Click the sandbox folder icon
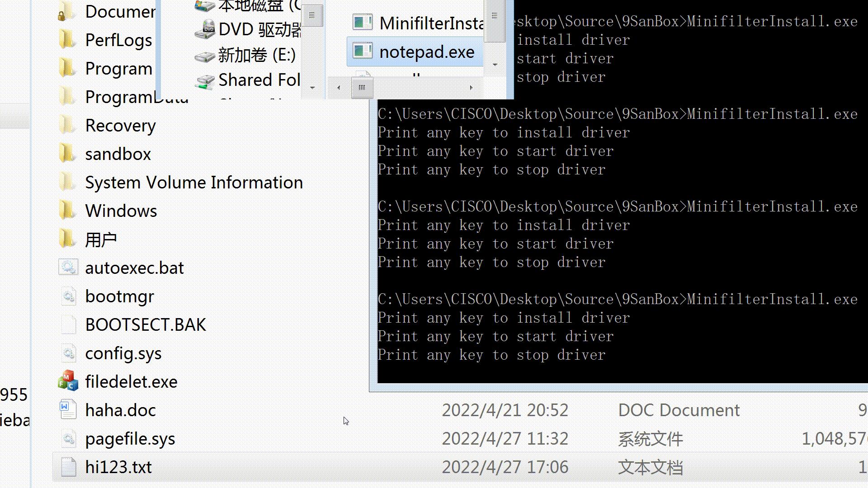The height and width of the screenshot is (488, 868). click(x=67, y=154)
